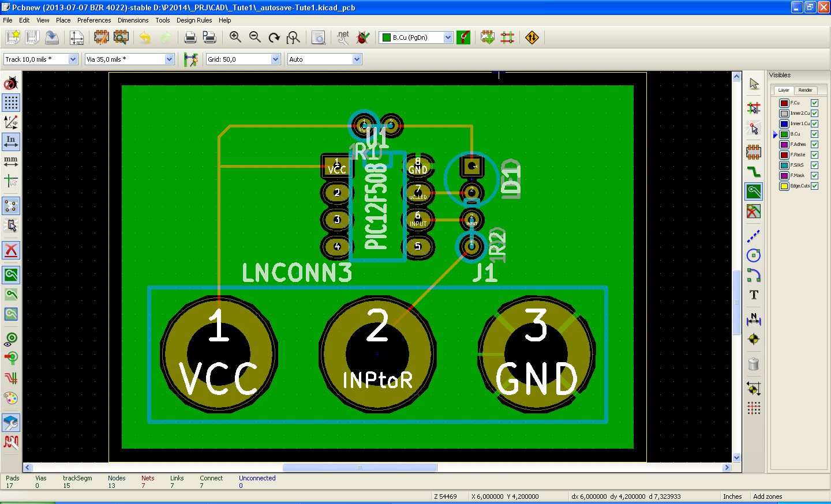This screenshot has height=504, width=831.
Task: Click the F.Cu red color swatch
Action: tap(784, 103)
